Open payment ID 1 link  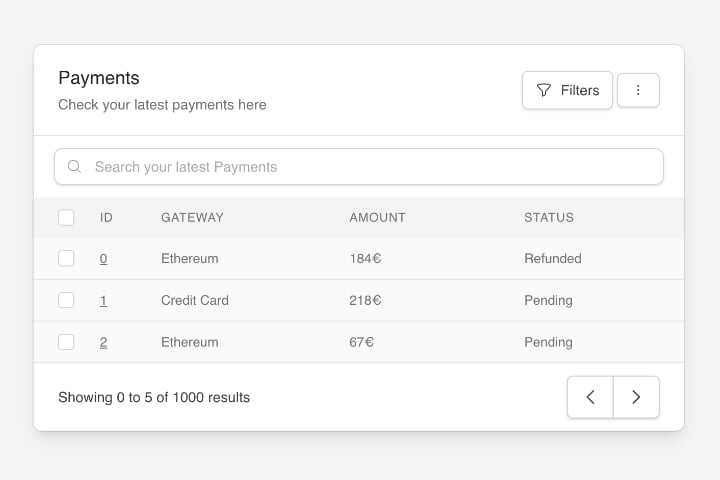(x=103, y=300)
